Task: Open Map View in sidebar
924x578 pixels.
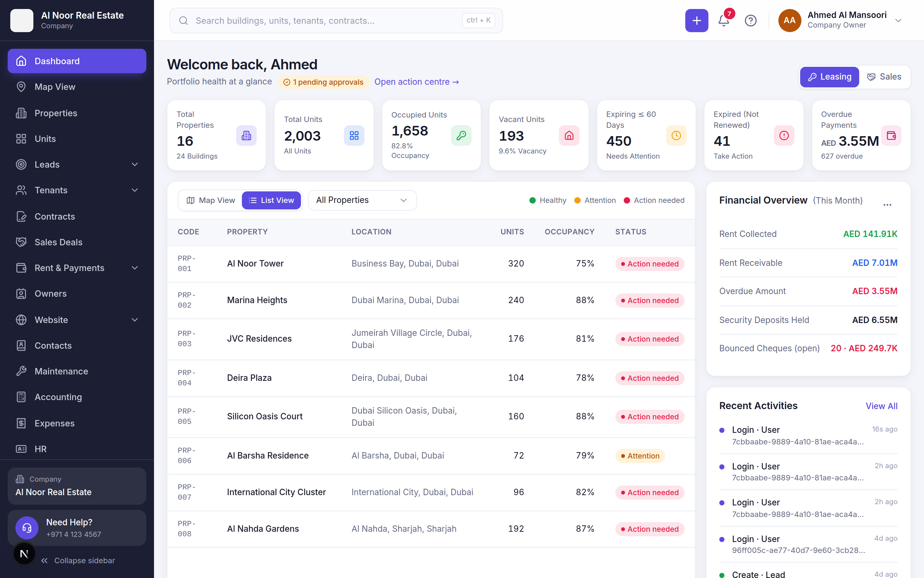Action: tap(77, 87)
